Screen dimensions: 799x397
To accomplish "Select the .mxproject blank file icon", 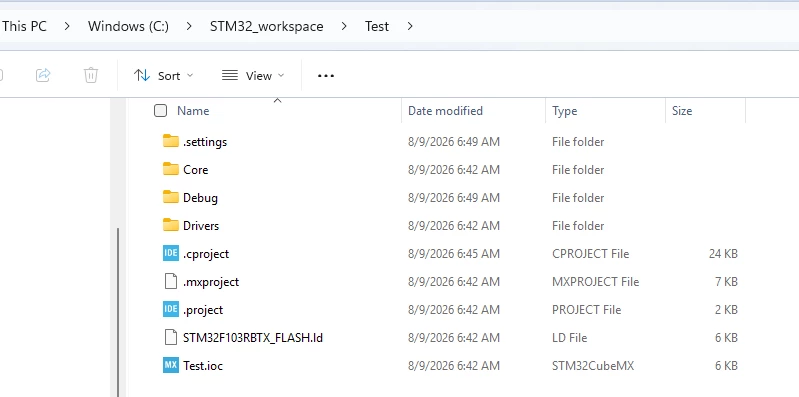I will (x=171, y=281).
